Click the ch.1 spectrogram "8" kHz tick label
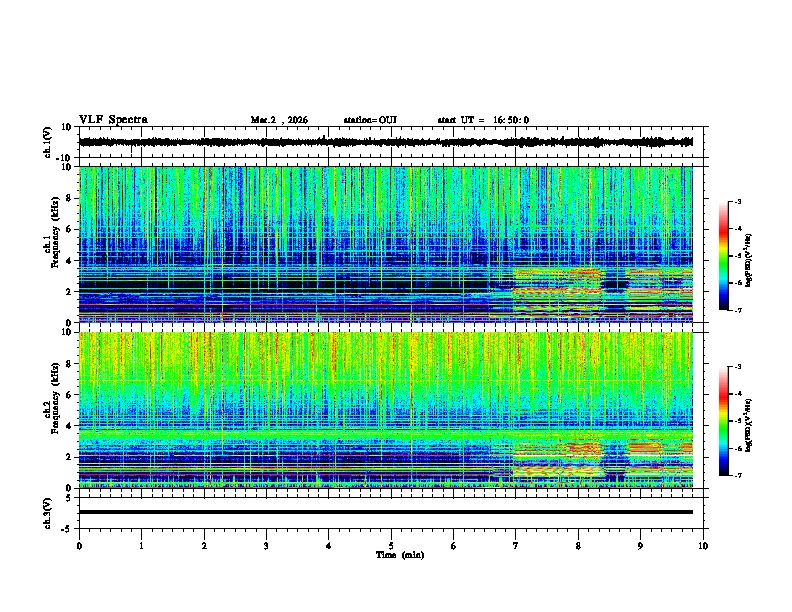The width and height of the screenshot is (792, 612). click(x=69, y=198)
